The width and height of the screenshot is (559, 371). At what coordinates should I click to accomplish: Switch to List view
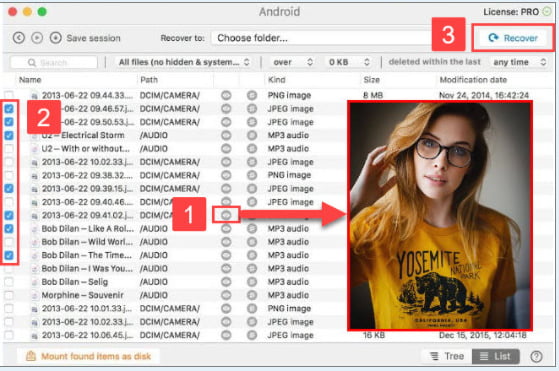coord(496,356)
